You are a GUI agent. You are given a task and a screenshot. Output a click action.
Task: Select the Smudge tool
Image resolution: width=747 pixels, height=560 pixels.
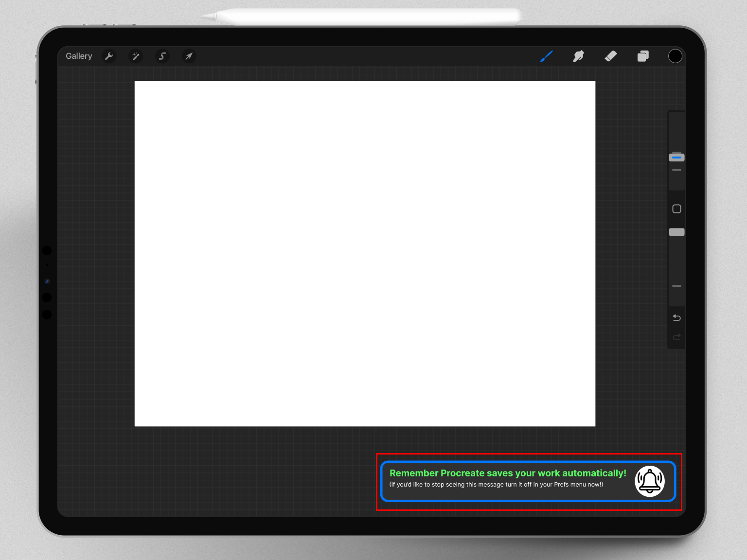point(578,56)
